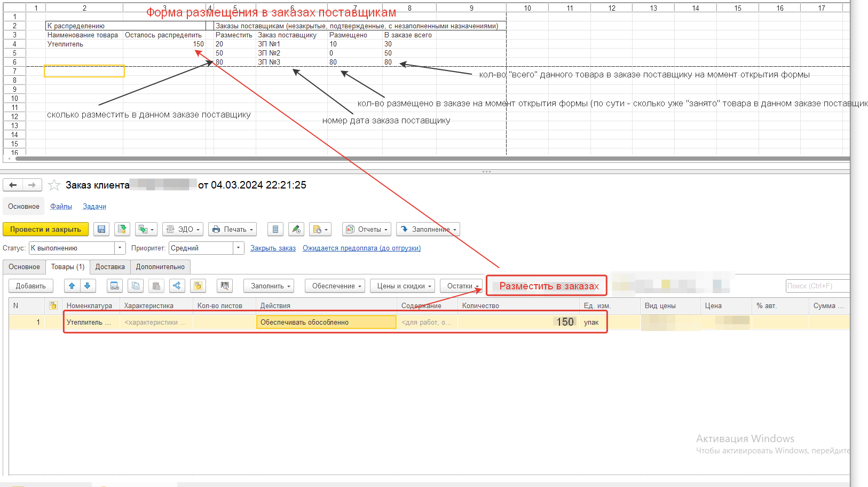Click the Закрыть заказ link

coord(273,248)
